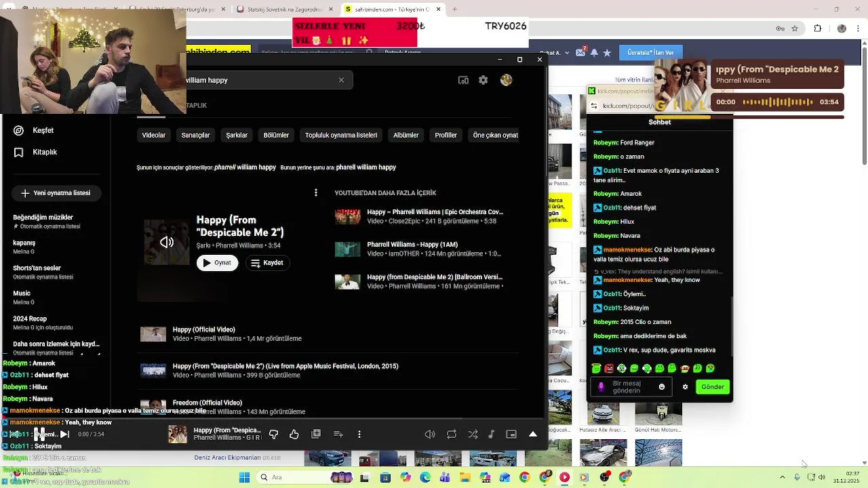
Task: Filter results by Albümler
Action: click(406, 135)
